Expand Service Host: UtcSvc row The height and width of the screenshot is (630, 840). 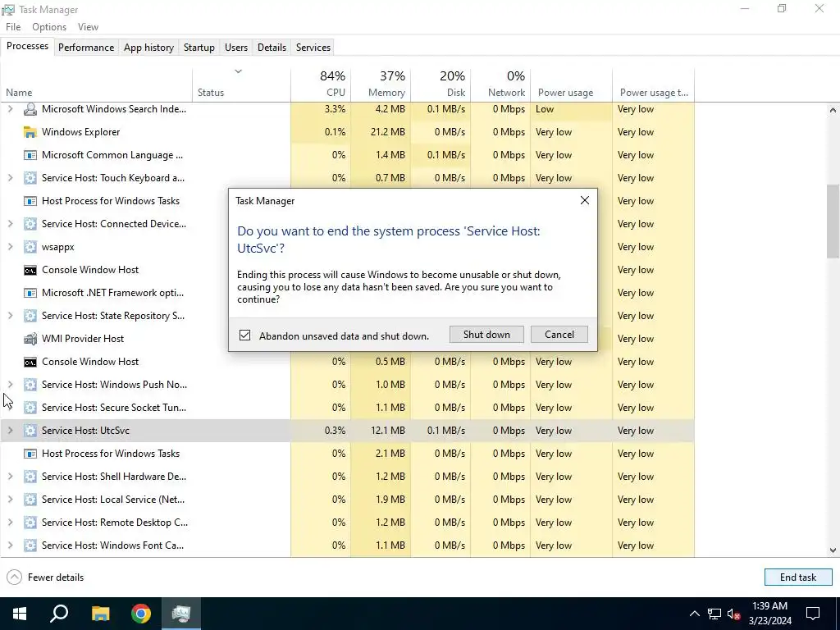pyautogui.click(x=10, y=431)
